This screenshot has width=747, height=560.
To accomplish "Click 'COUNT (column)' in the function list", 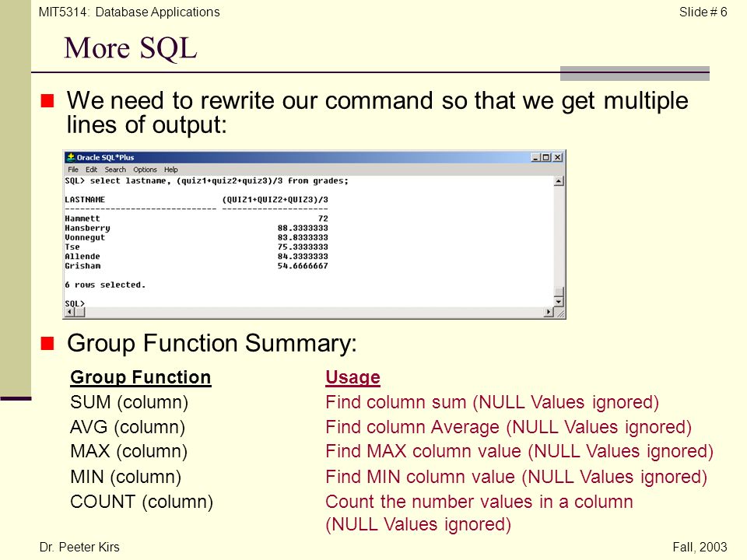I will (142, 502).
